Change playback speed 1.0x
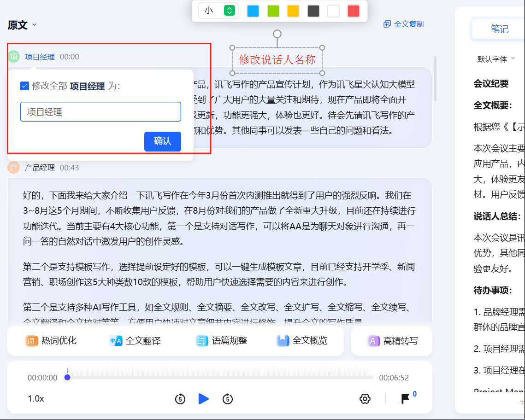This screenshot has height=420, width=525. point(36,399)
